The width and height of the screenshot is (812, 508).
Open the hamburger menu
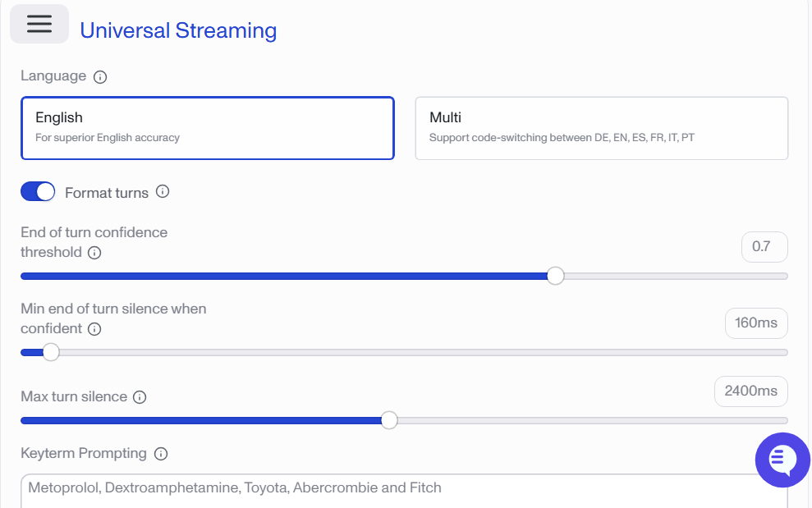point(39,25)
